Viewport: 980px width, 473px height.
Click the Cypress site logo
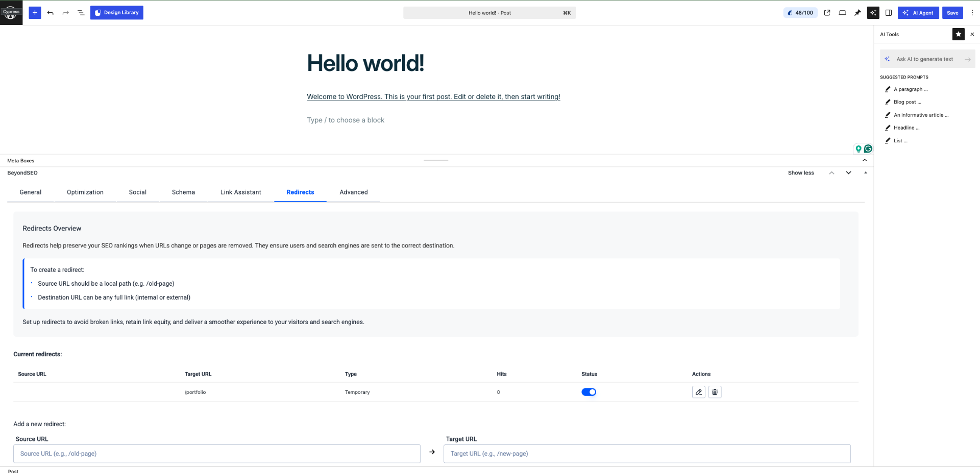[11, 13]
